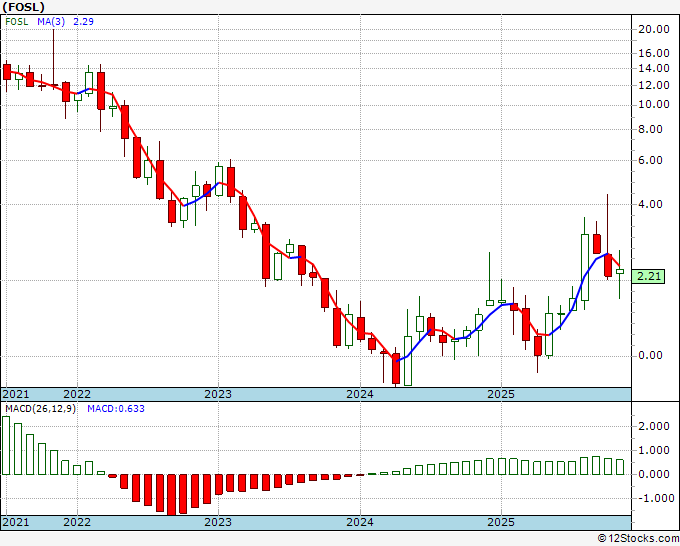Click 2023 on the MACD time axis
This screenshot has height=546, width=680.
[x=218, y=522]
